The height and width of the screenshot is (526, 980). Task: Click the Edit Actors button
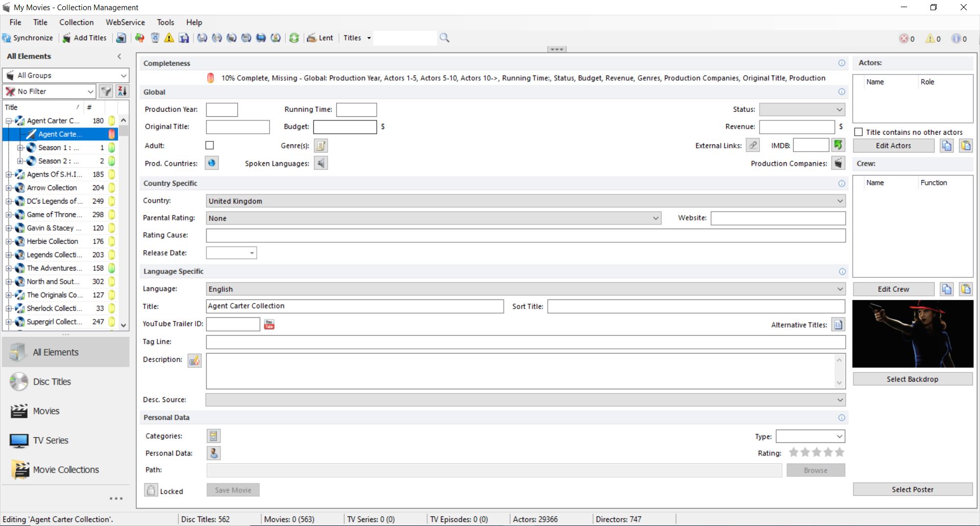(893, 146)
